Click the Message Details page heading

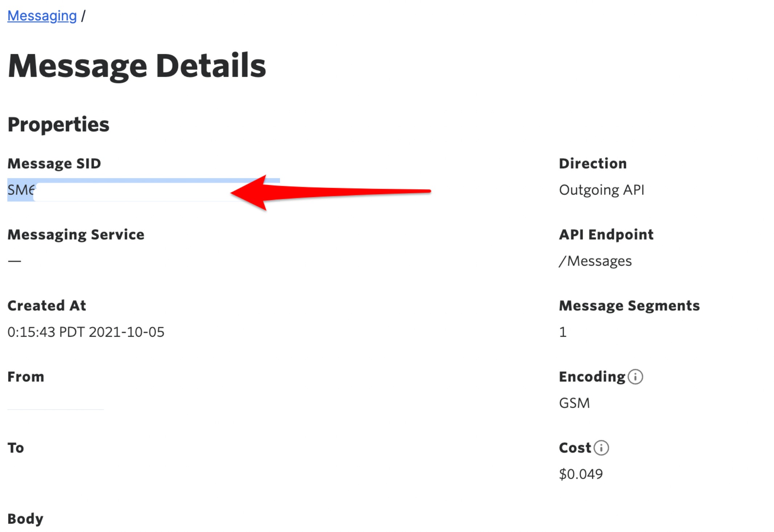pos(137,66)
